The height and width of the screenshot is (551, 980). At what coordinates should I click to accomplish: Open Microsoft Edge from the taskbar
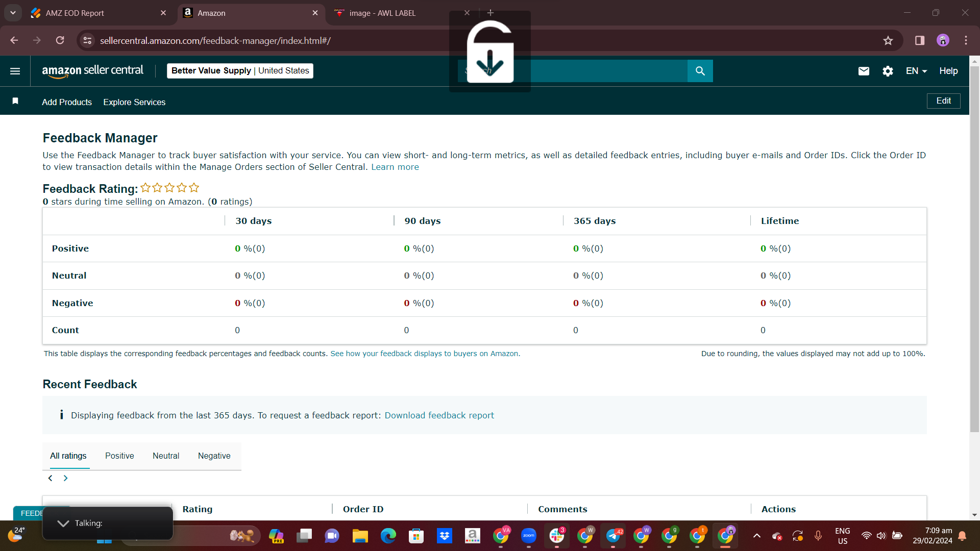click(x=388, y=536)
